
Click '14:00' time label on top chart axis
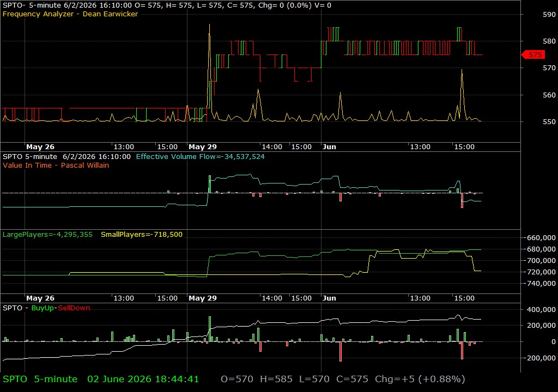272,146
